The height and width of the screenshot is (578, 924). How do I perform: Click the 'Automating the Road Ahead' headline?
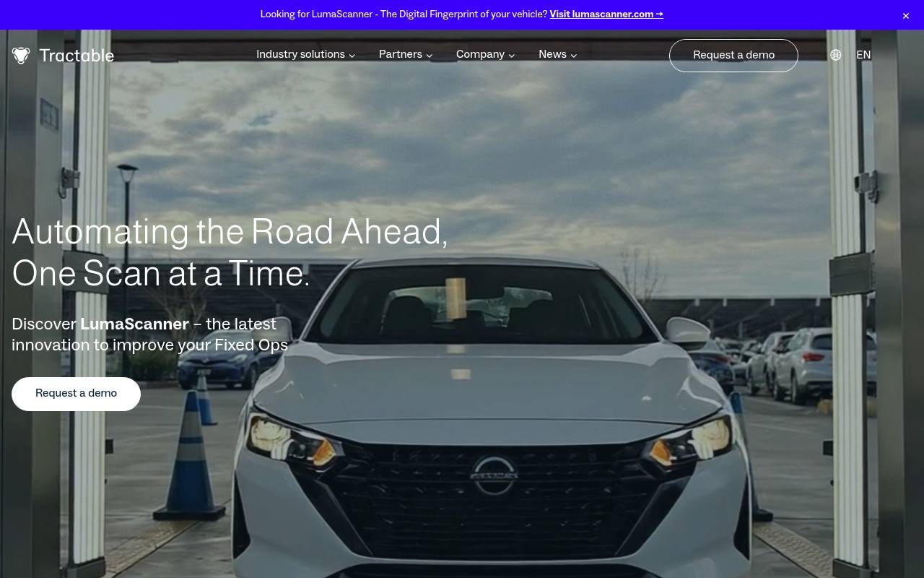[230, 253]
